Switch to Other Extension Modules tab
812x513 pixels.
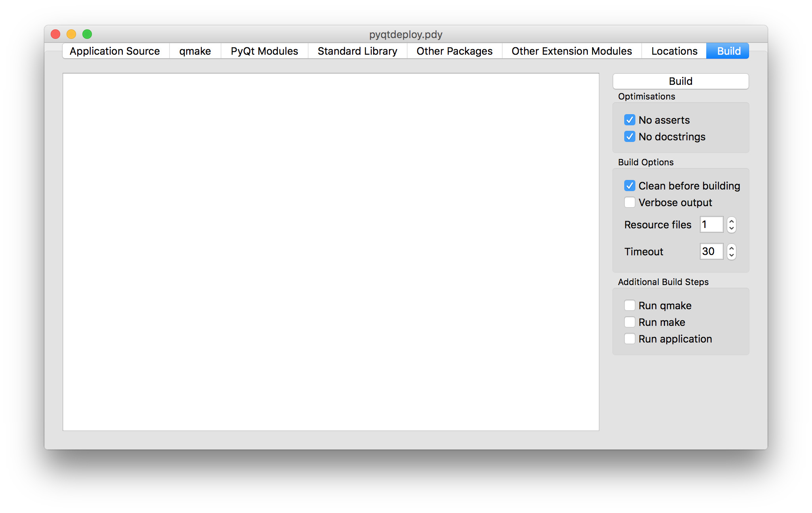click(572, 51)
